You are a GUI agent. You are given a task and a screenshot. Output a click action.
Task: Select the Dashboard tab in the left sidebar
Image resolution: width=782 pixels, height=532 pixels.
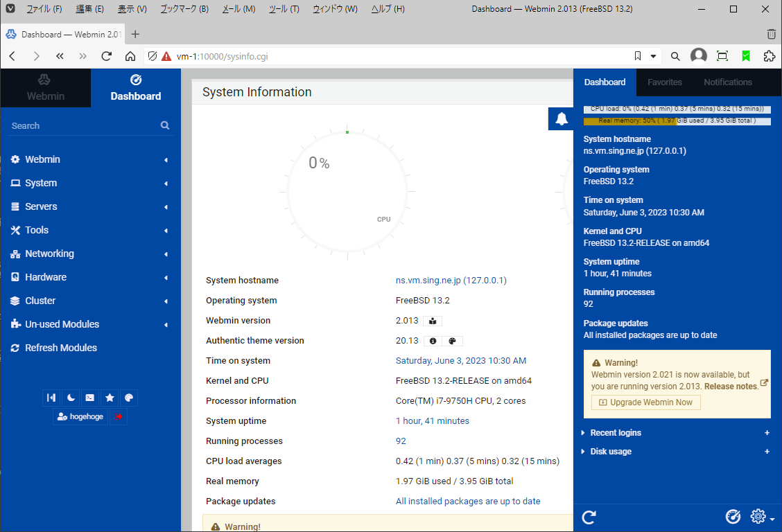pyautogui.click(x=136, y=88)
